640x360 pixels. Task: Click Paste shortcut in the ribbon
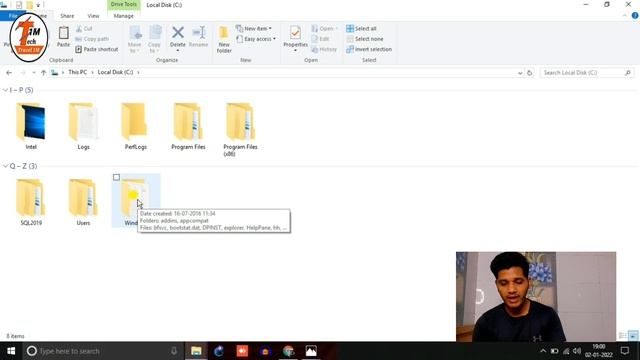(x=97, y=49)
